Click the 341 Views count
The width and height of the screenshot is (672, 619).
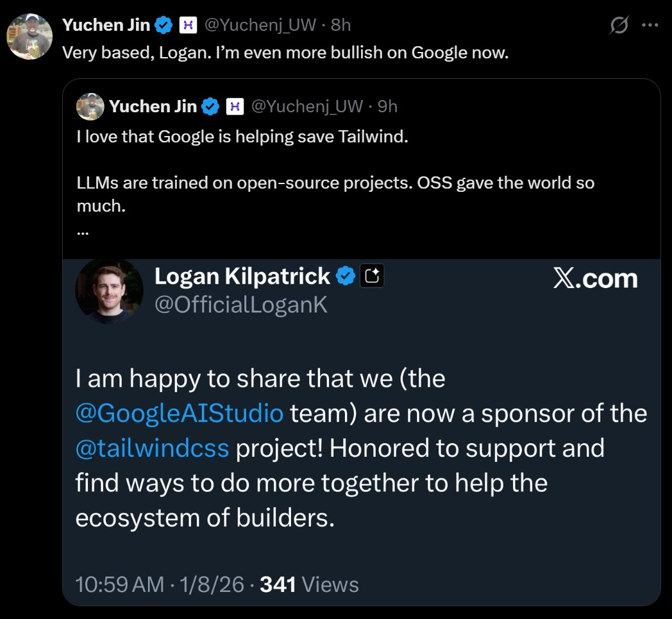(309, 584)
